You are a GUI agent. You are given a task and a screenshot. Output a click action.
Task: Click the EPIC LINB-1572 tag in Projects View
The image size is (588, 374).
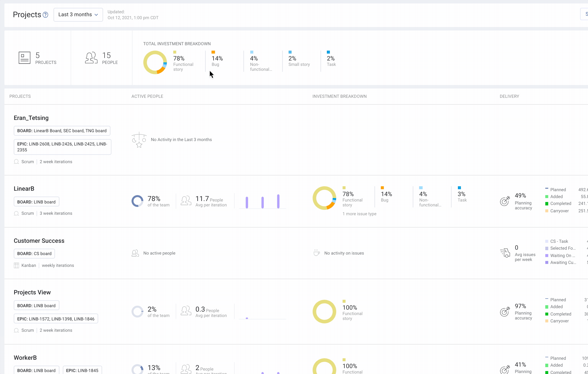point(56,319)
